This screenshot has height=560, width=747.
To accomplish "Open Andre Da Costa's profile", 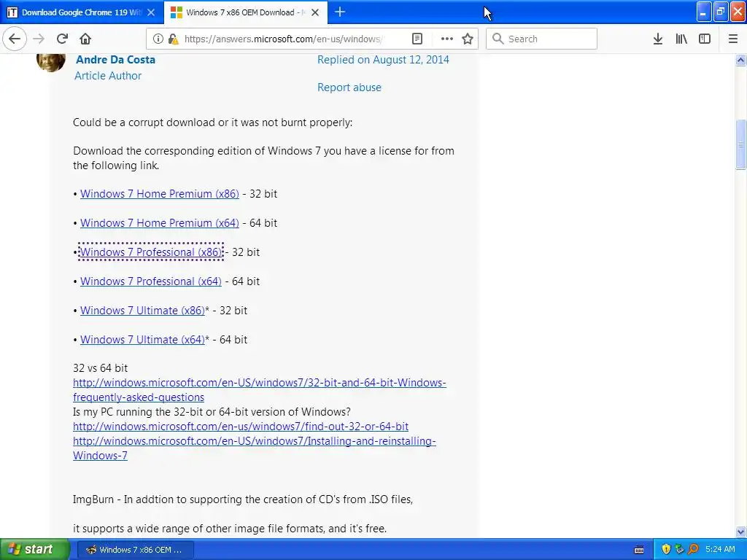I will pyautogui.click(x=115, y=60).
